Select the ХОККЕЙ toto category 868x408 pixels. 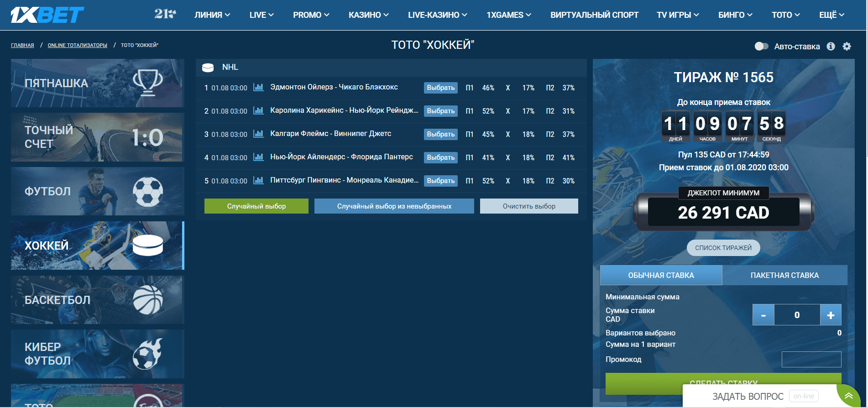click(98, 246)
